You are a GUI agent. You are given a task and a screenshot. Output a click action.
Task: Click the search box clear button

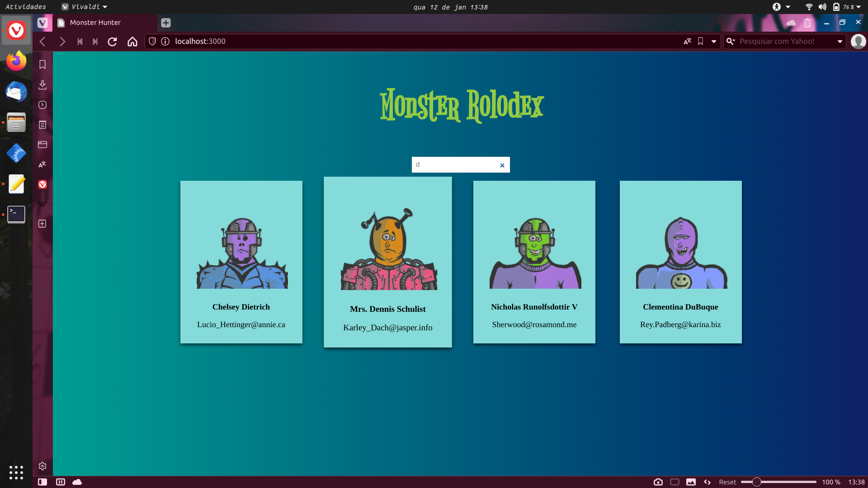pos(502,165)
